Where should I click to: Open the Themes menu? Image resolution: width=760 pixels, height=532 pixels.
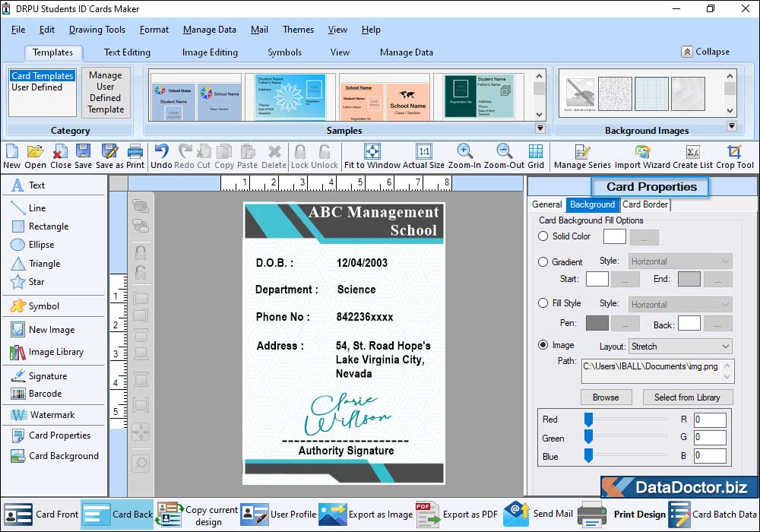[298, 30]
